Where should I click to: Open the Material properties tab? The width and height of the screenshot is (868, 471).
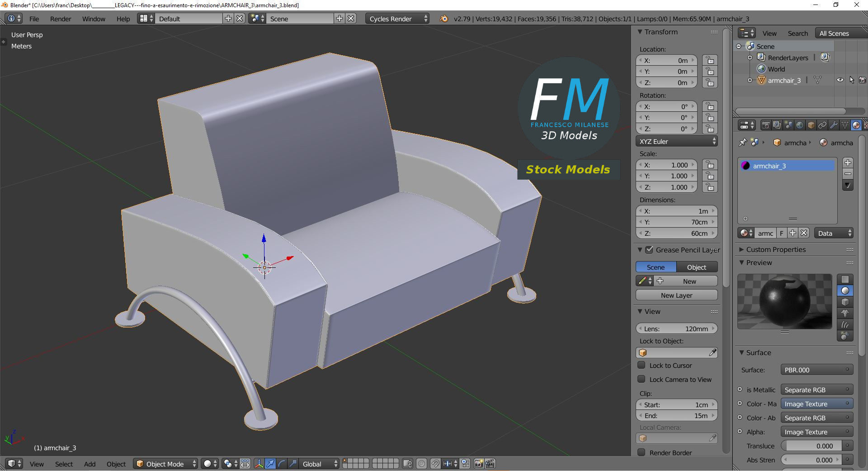click(856, 125)
